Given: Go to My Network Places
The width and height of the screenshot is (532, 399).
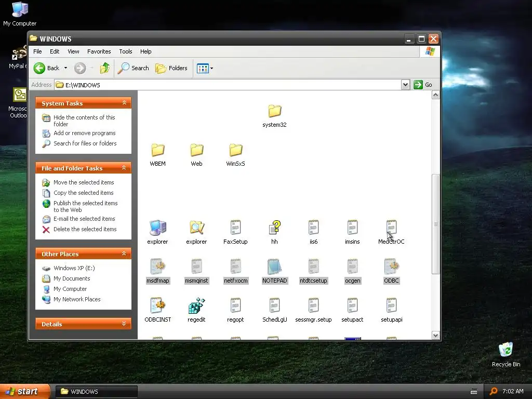Looking at the screenshot, I should coord(77,299).
